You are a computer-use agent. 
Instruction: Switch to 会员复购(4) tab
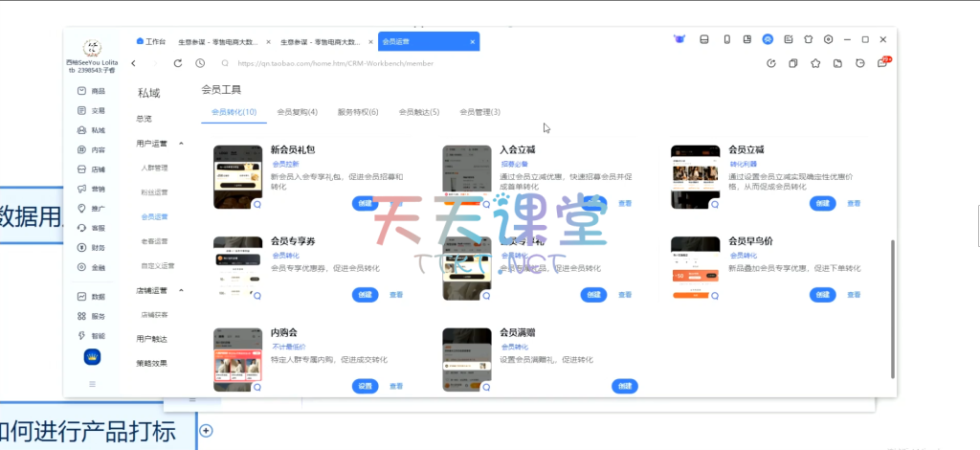point(297,112)
